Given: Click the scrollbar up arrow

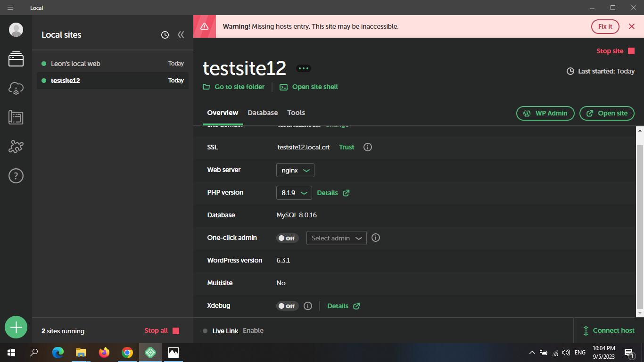Looking at the screenshot, I should (x=640, y=130).
